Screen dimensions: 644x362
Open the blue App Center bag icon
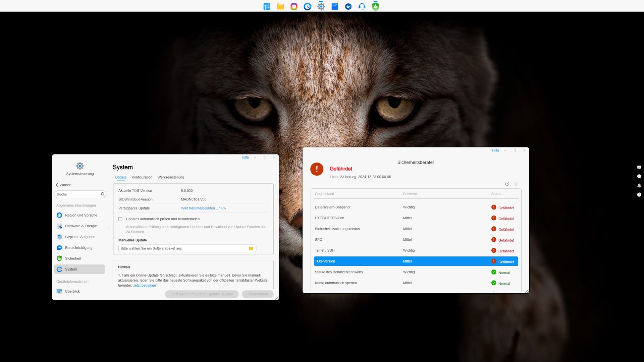click(x=335, y=6)
